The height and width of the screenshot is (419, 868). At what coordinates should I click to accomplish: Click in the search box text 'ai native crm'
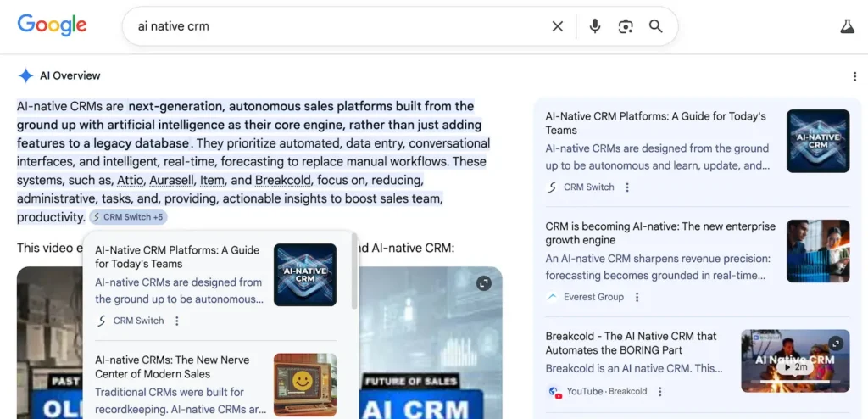click(173, 26)
